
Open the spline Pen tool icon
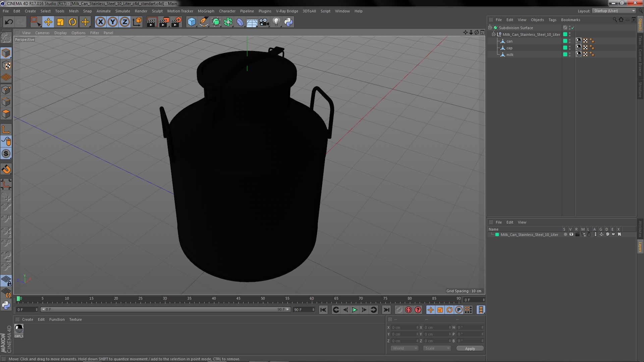(x=204, y=22)
